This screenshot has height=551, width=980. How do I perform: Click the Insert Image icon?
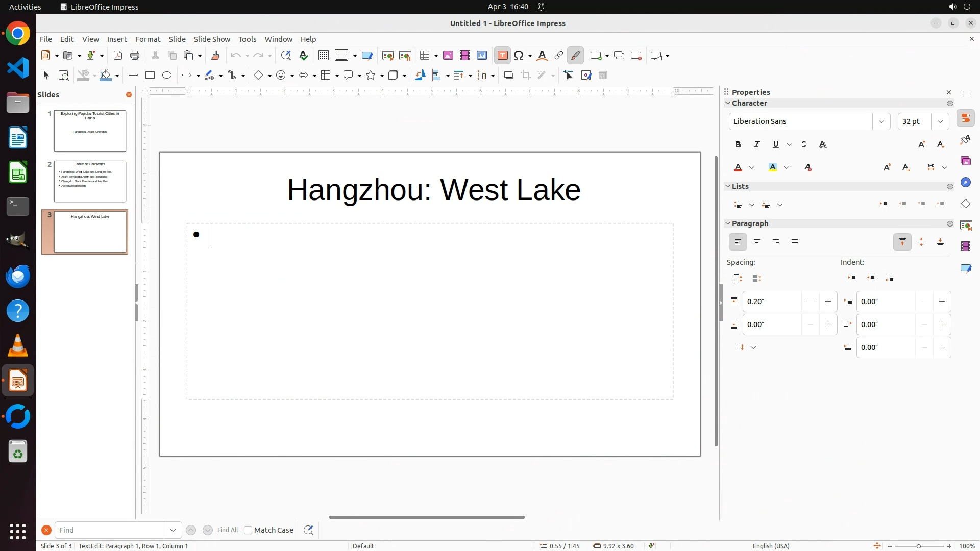(448, 56)
